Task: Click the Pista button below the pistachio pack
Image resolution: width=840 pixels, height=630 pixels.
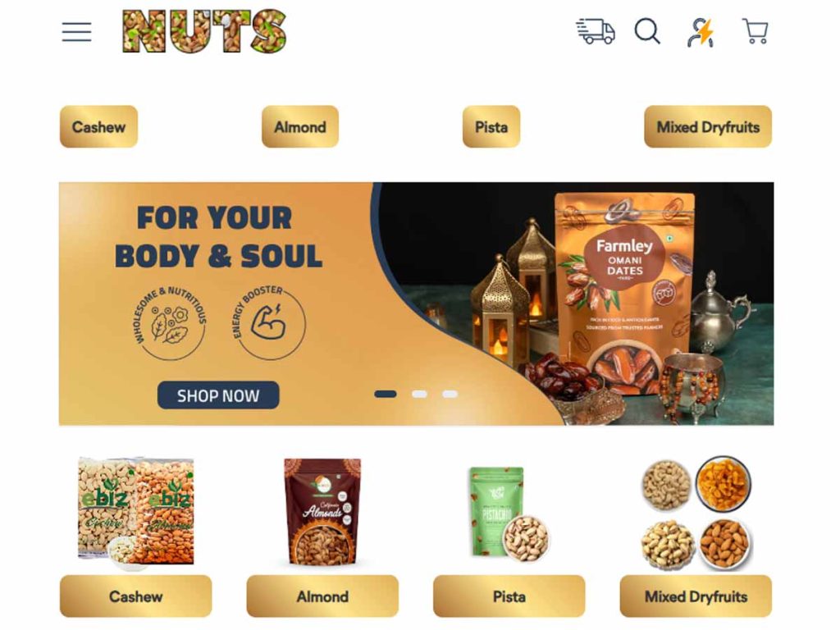Action: 509,596
